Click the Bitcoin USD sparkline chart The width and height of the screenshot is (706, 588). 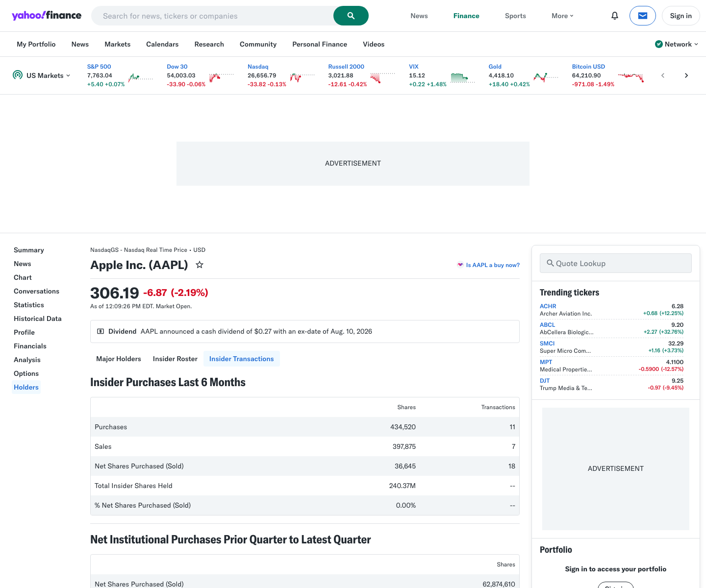631,77
